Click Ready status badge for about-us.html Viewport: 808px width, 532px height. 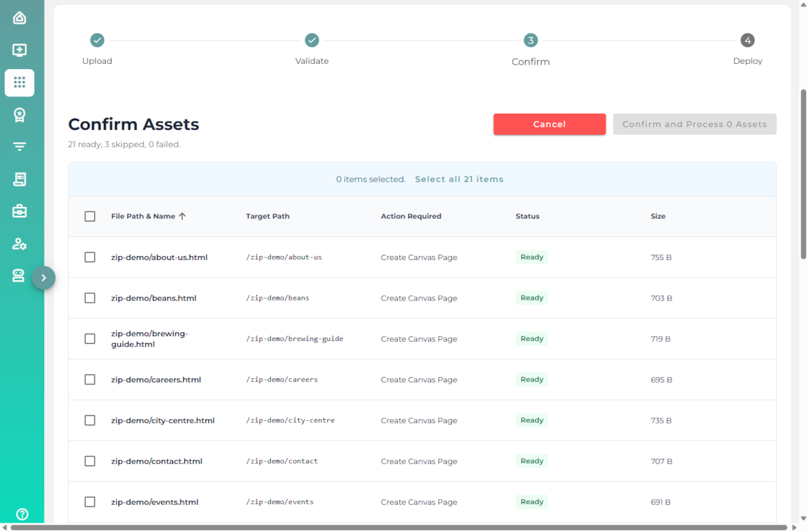point(532,257)
